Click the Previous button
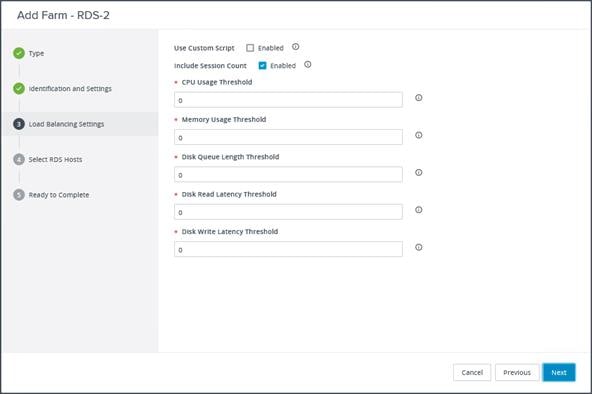Viewport: 592px width, 394px height. 517,372
